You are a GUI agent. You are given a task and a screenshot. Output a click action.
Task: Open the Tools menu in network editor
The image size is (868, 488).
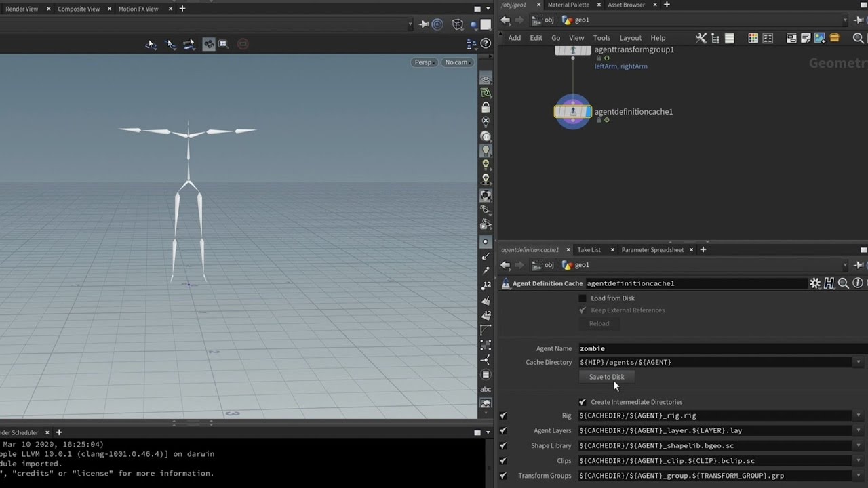click(601, 38)
